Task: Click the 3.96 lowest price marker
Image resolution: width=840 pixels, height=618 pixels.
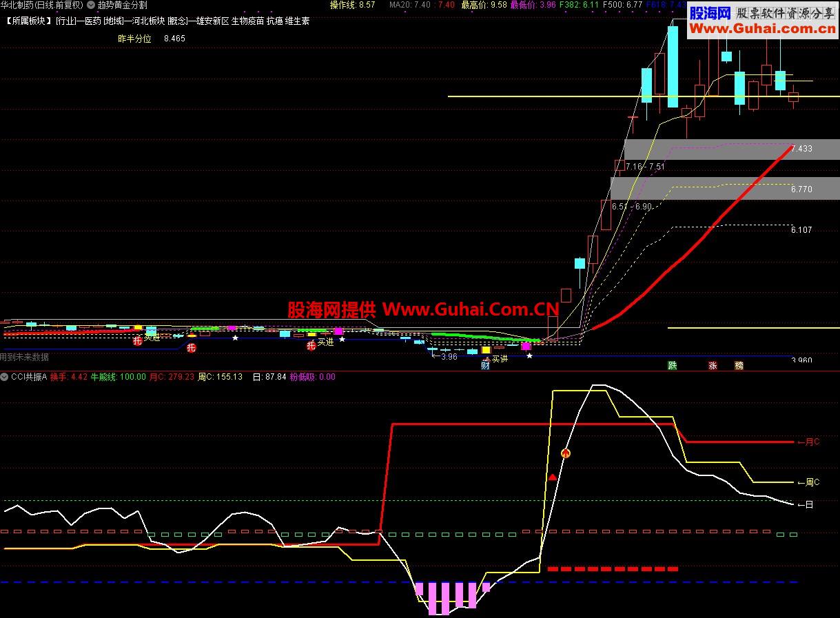Action: point(449,357)
